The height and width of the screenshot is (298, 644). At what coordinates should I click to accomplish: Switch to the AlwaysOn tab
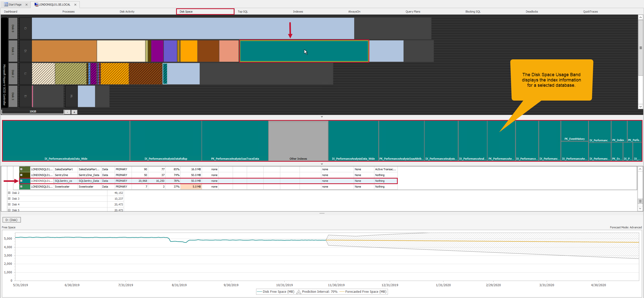354,12
